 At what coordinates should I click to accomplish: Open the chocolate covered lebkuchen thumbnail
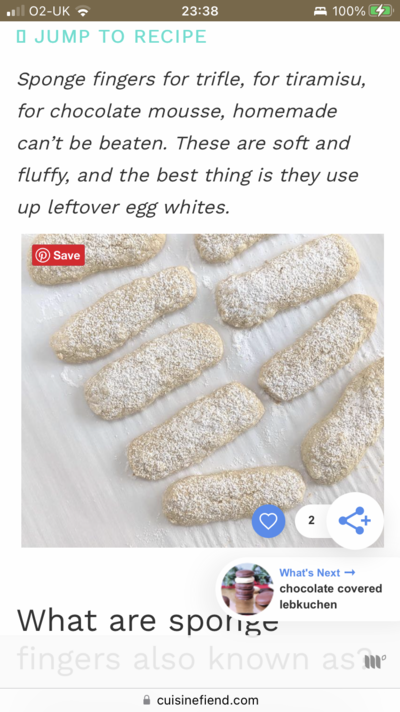pyautogui.click(x=247, y=589)
